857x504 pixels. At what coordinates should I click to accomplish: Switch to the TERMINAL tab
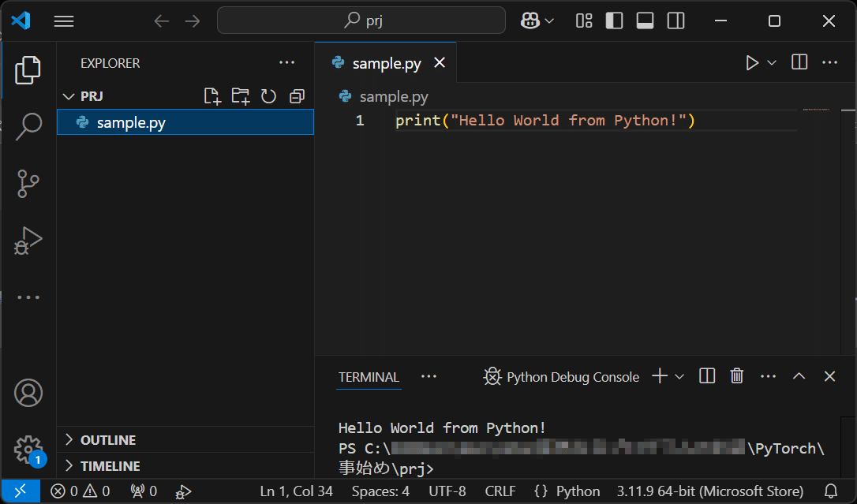pos(369,377)
